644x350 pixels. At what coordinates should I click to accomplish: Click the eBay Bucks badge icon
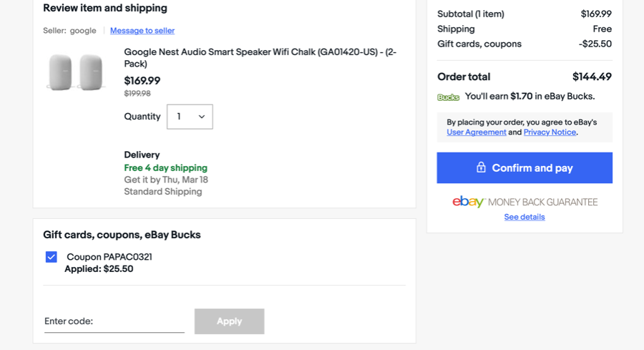coord(448,97)
